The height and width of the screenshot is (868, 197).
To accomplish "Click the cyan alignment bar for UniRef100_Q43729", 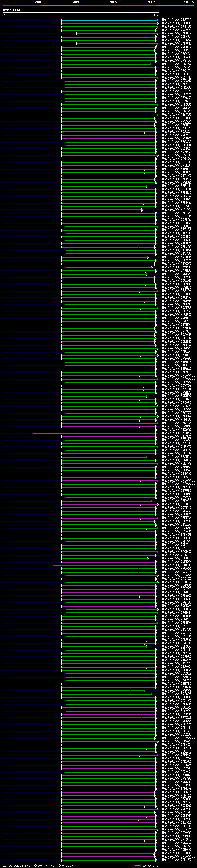I will 110,20.
